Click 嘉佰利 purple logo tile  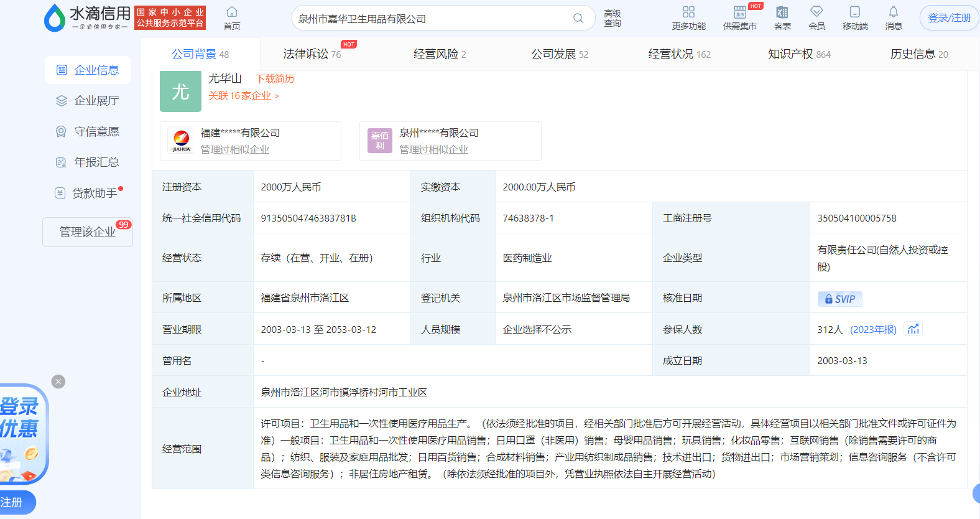[380, 141]
